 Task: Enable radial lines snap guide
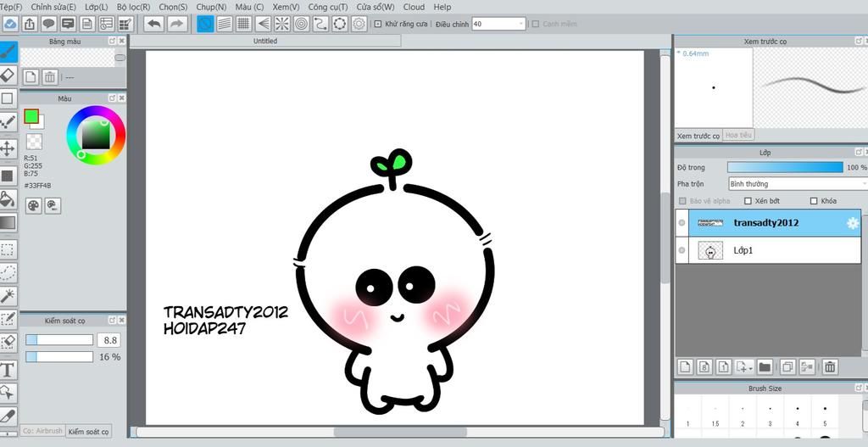click(282, 24)
